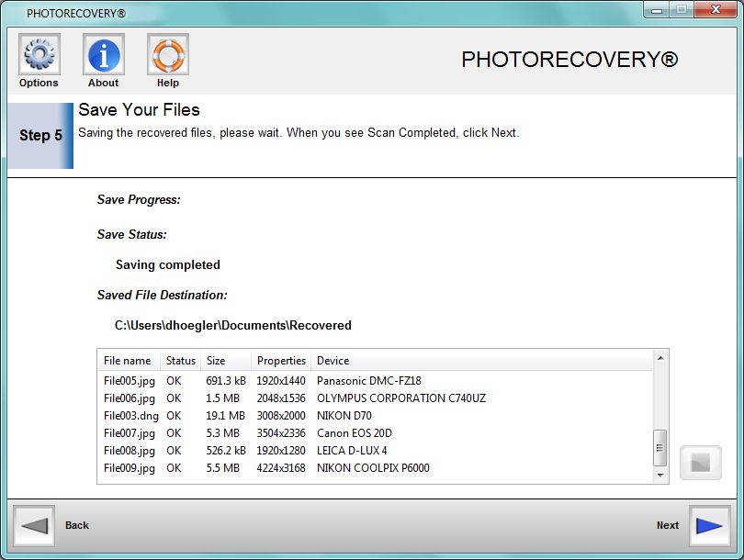Click the file list scroll down arrow
This screenshot has width=744, height=560.
(660, 476)
